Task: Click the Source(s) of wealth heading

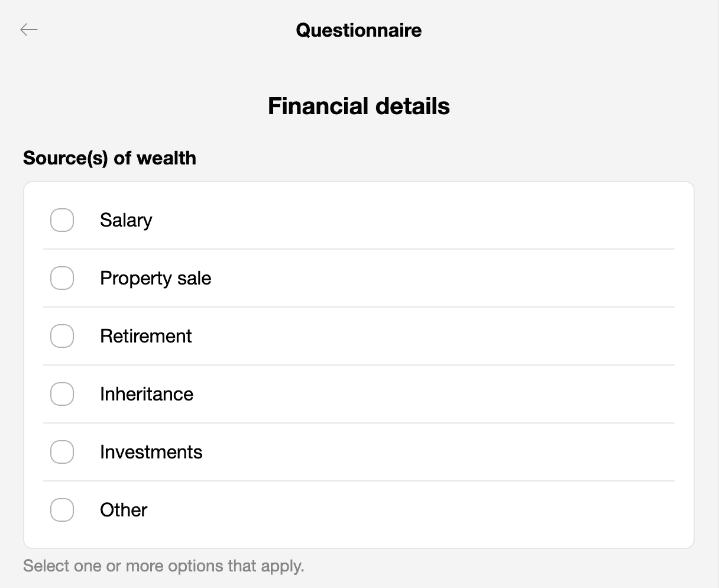Action: [109, 158]
